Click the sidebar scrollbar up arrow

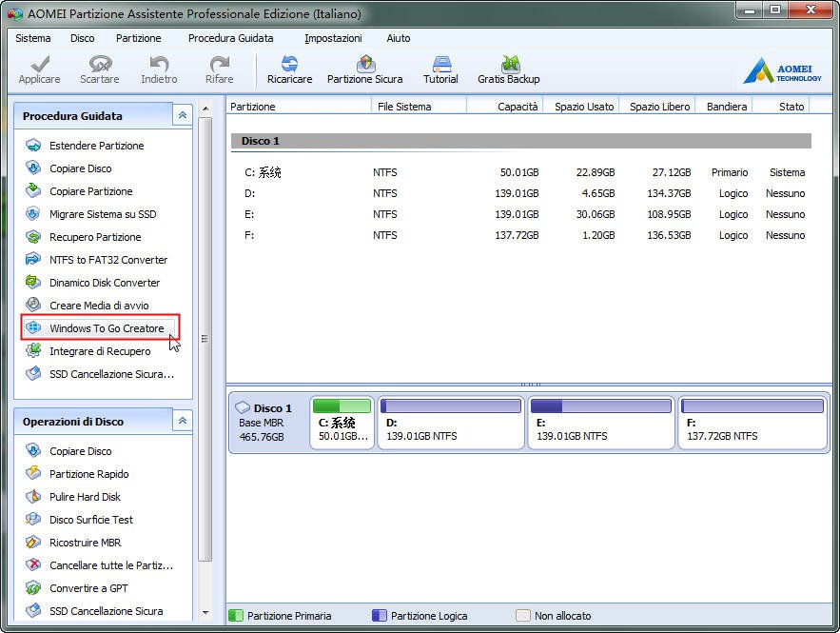coord(205,109)
